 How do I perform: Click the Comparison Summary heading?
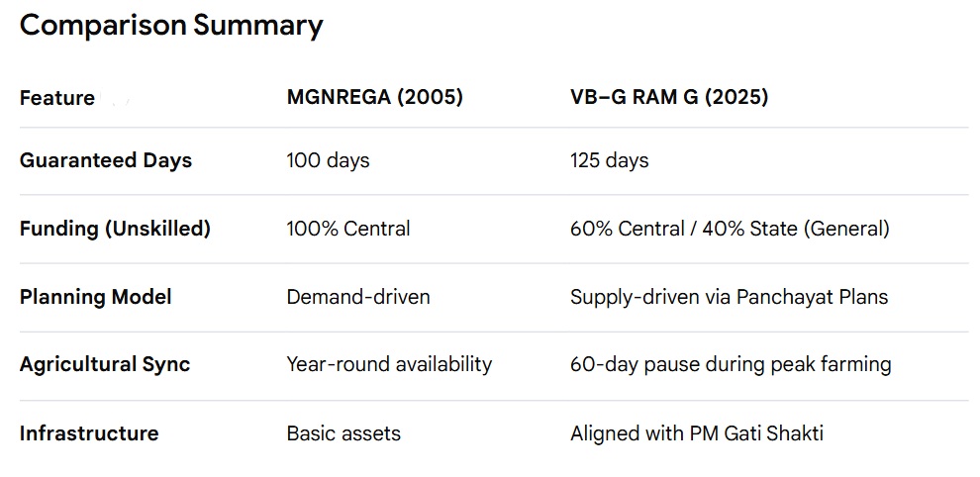171,27
